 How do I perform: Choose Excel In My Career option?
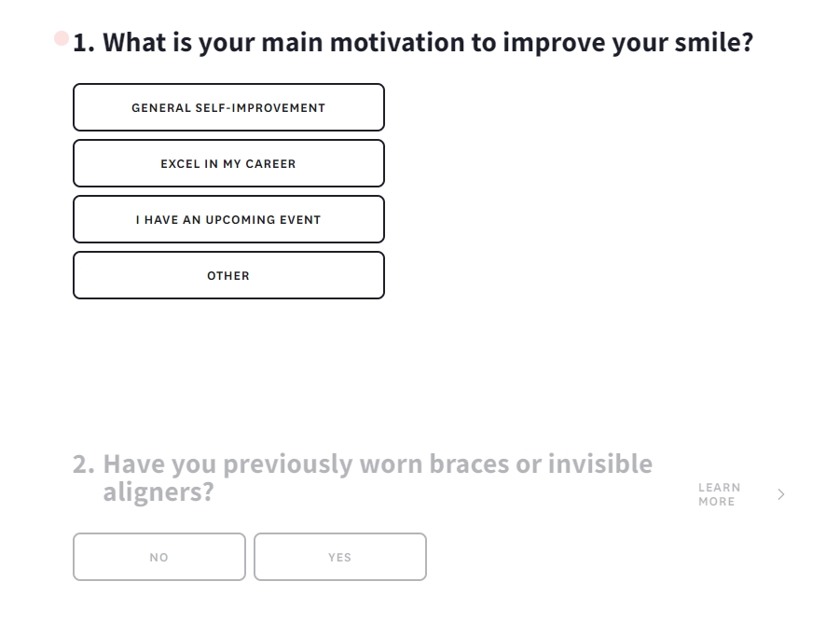click(x=228, y=163)
